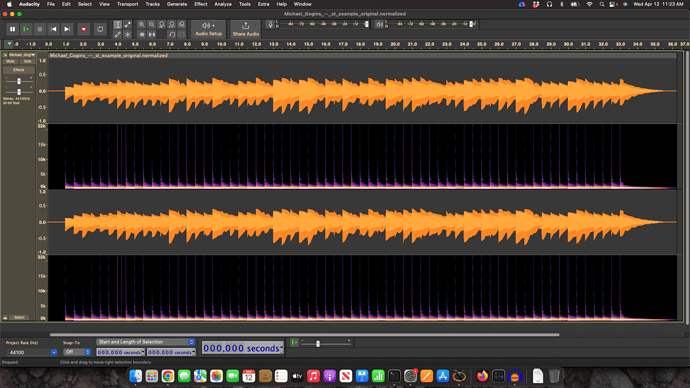Click the Redo arrow icon
The width and height of the screenshot is (690, 388).
(x=182, y=34)
